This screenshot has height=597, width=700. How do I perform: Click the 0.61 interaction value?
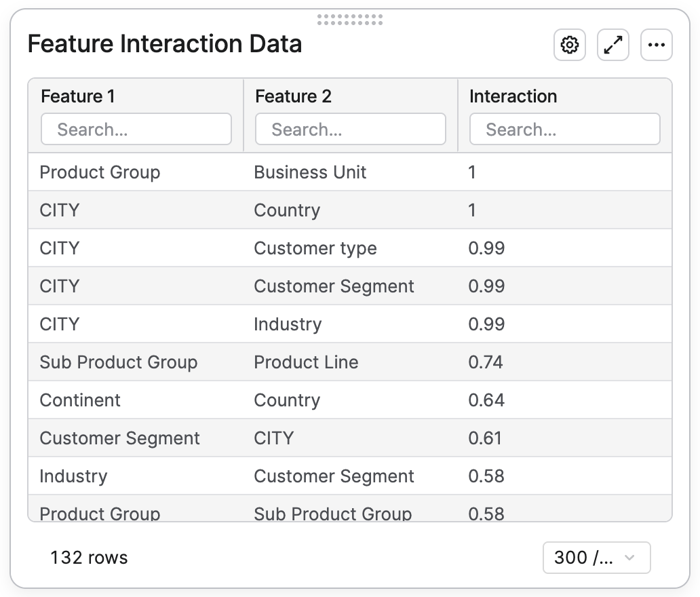[485, 438]
